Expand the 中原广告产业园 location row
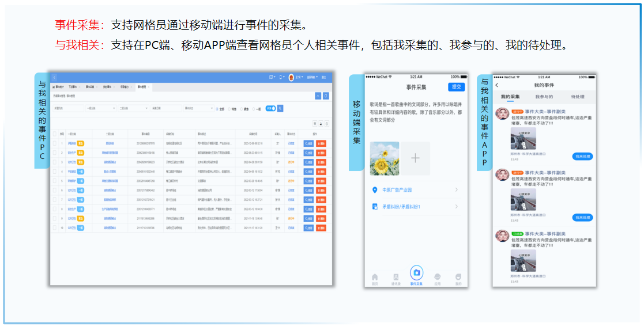 415,190
